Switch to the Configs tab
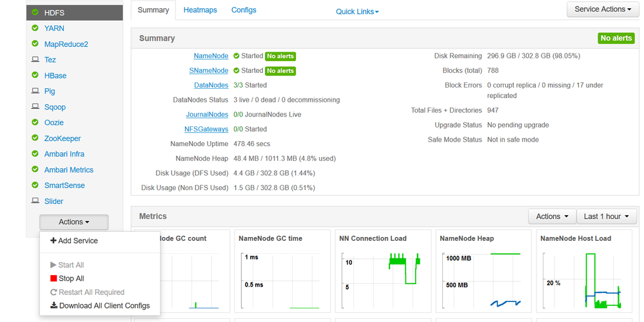Viewport: 644px width, 322px height. (x=244, y=10)
